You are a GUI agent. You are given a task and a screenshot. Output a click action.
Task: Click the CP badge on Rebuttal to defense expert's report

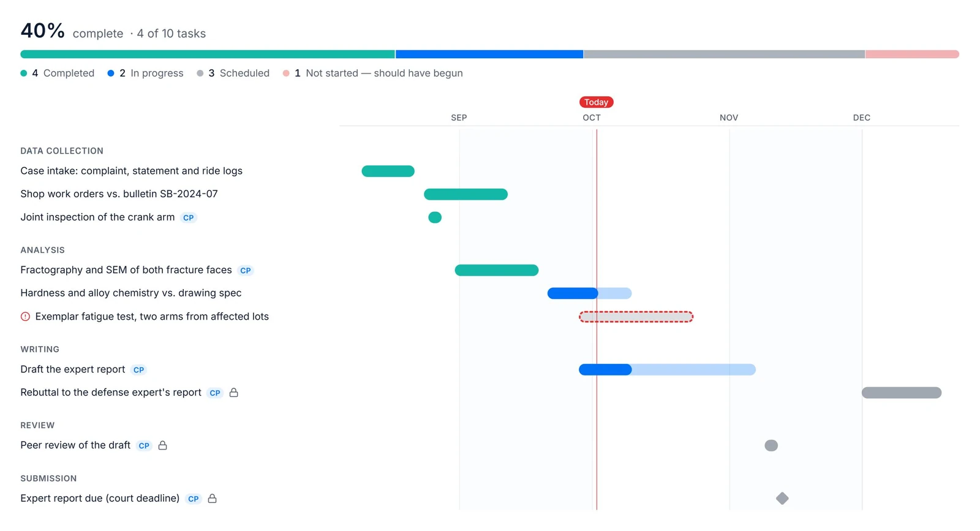click(x=215, y=393)
